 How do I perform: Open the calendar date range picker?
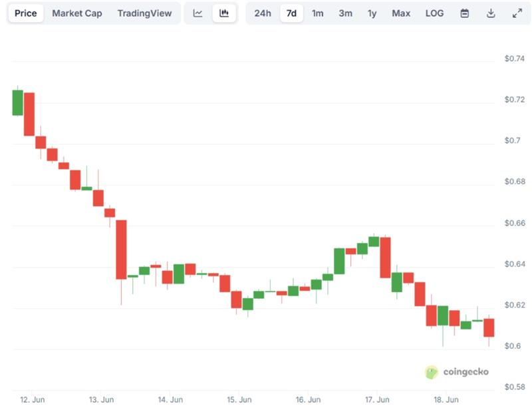[x=465, y=13]
